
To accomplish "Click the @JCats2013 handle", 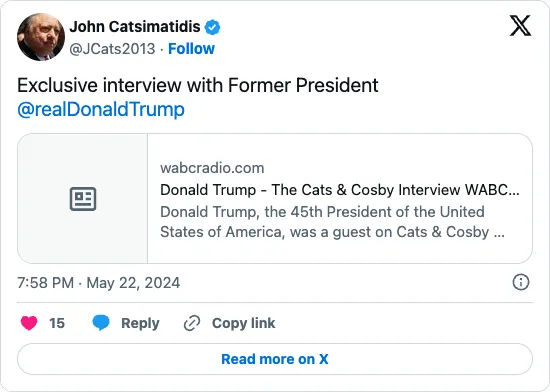I will click(112, 49).
